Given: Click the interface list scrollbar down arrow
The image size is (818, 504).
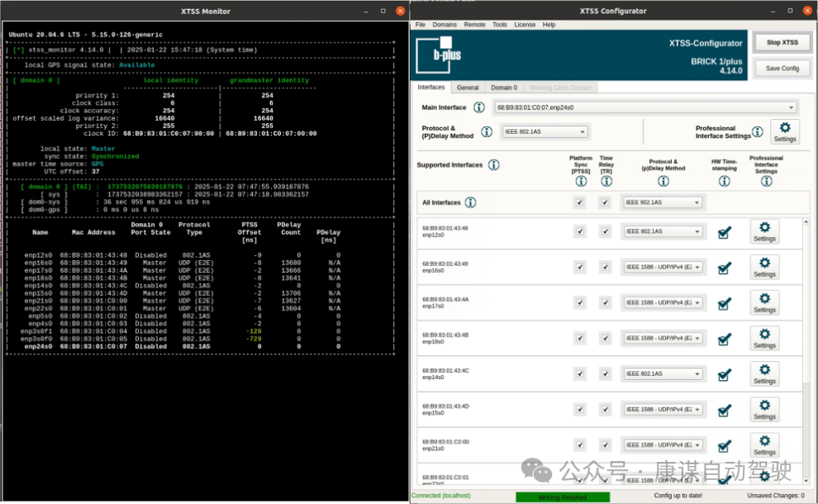Looking at the screenshot, I should pyautogui.click(x=806, y=481).
